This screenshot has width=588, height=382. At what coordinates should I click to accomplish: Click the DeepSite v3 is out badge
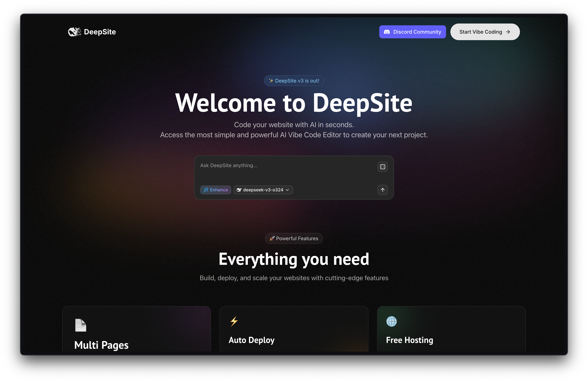pos(294,81)
